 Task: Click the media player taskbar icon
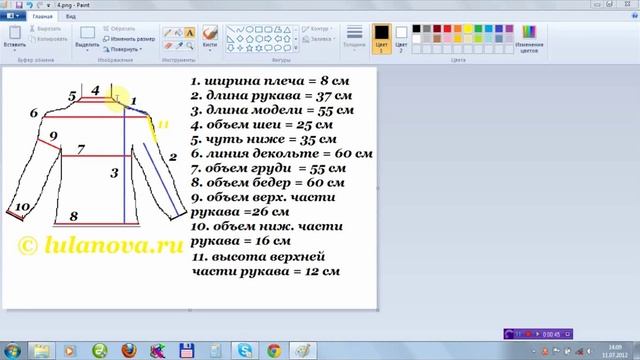click(69, 350)
